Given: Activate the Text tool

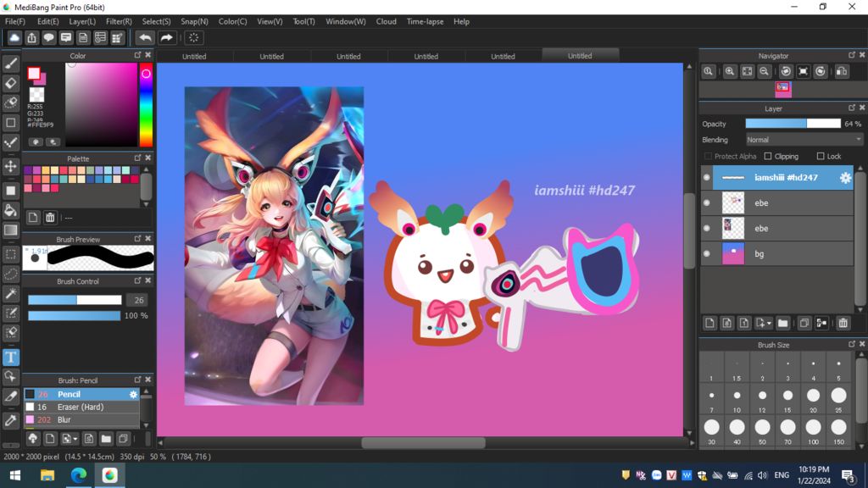Looking at the screenshot, I should (x=10, y=358).
